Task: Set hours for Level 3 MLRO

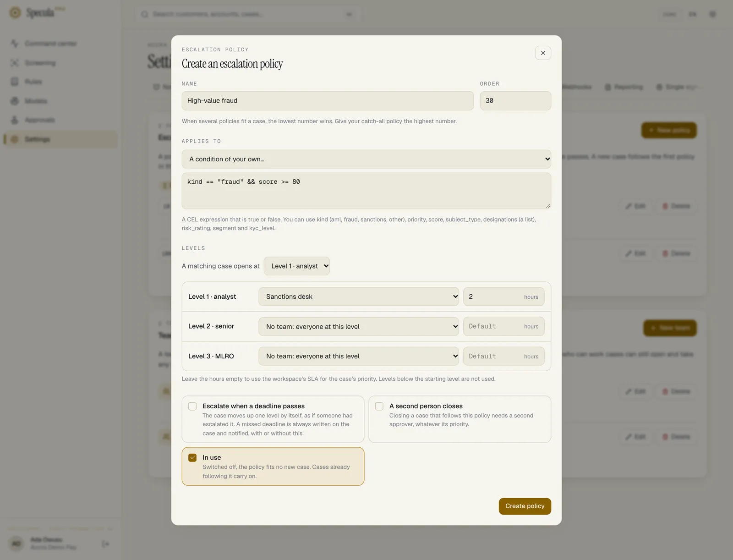Action: [504, 356]
